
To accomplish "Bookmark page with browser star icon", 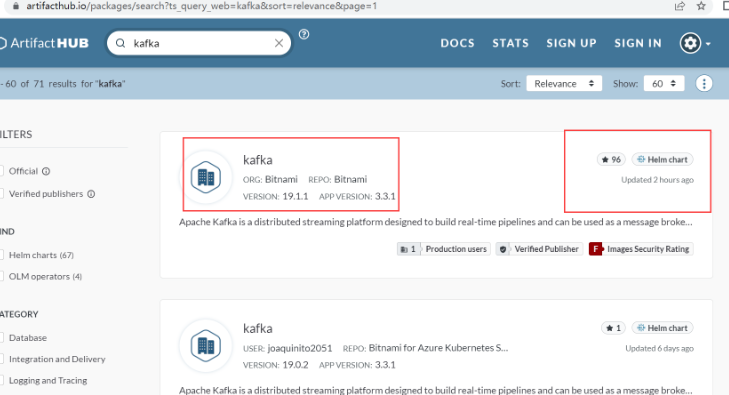I will 701,6.
